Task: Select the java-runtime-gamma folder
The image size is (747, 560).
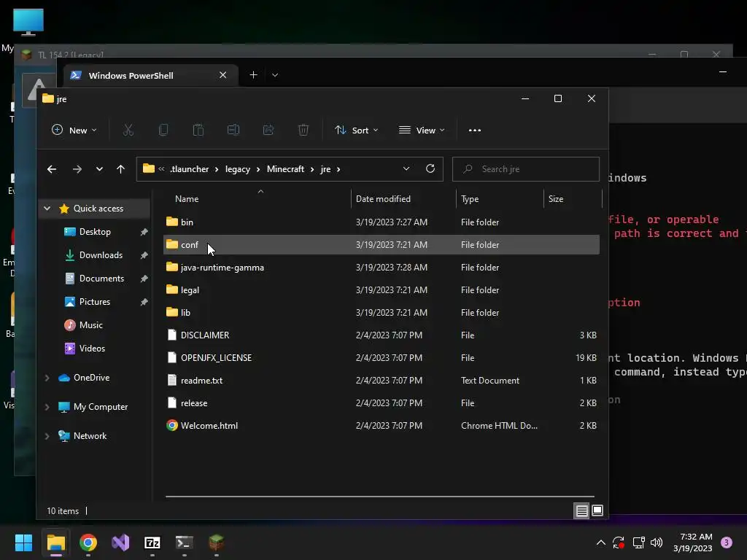Action: coord(381,267)
